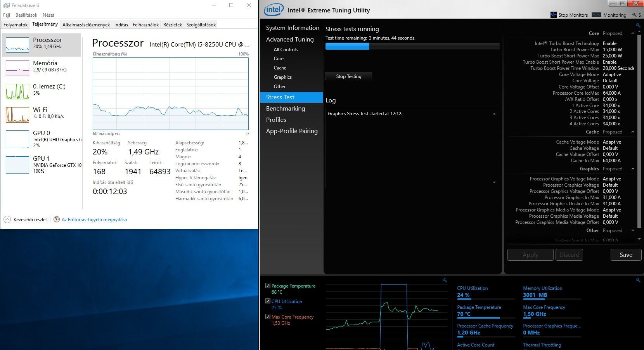Switch to the Folyamatok tab
The image size is (644, 350).
click(x=16, y=24)
